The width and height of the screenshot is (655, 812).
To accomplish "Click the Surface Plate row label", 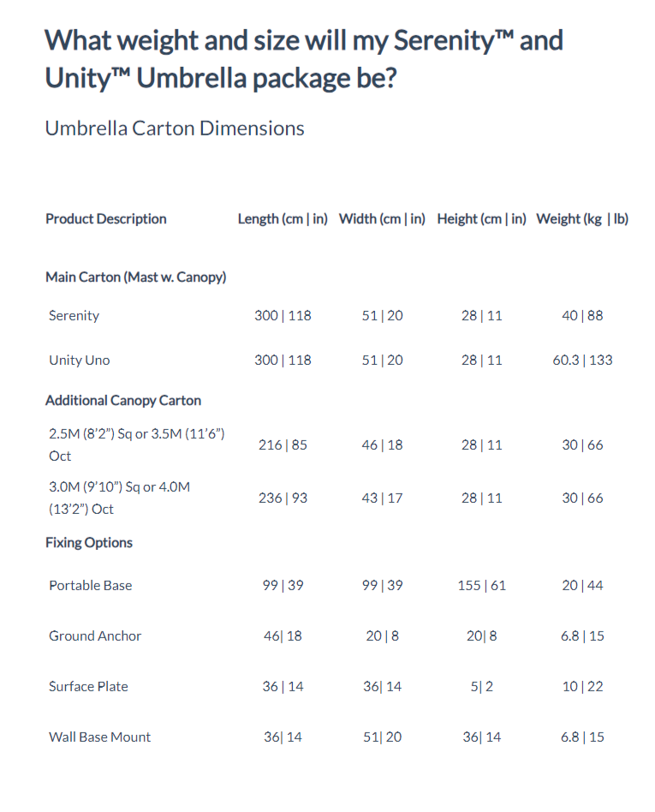I will pyautogui.click(x=88, y=687).
